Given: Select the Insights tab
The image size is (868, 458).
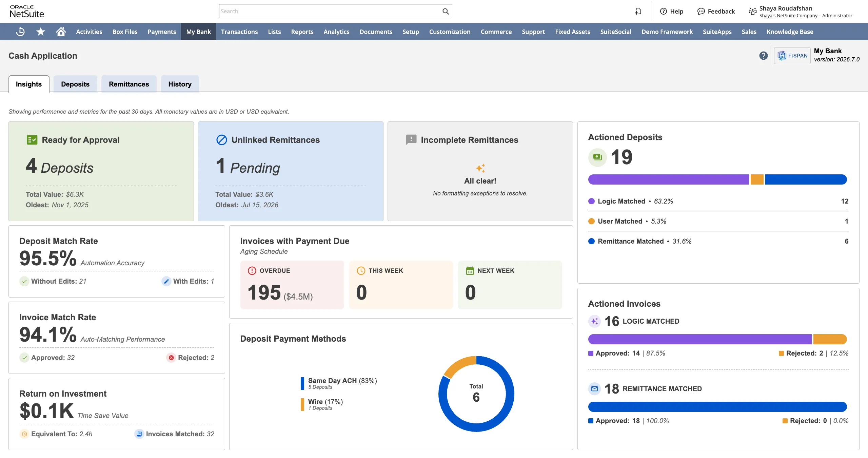Looking at the screenshot, I should pyautogui.click(x=29, y=84).
